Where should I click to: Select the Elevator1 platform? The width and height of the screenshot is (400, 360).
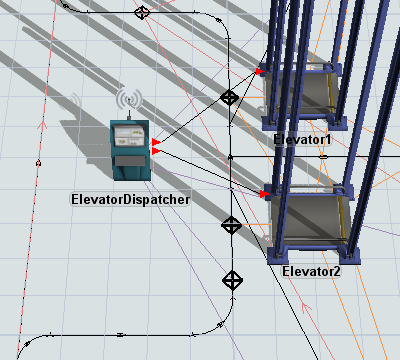coord(302,95)
